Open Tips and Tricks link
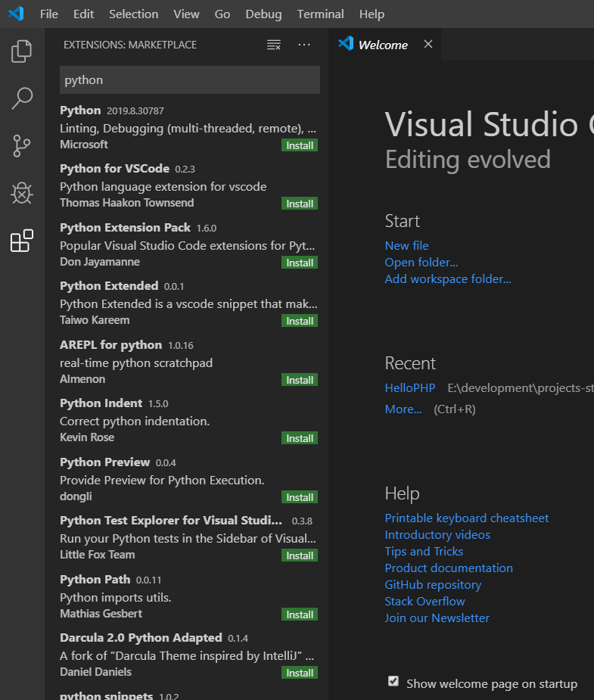Screen dimensions: 594x700 click(424, 552)
